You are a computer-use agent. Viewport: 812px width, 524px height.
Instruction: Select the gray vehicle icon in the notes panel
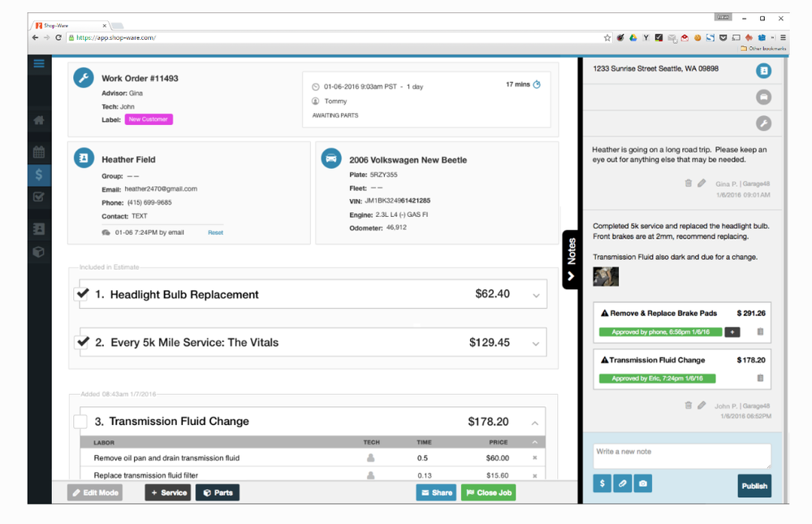(x=763, y=97)
